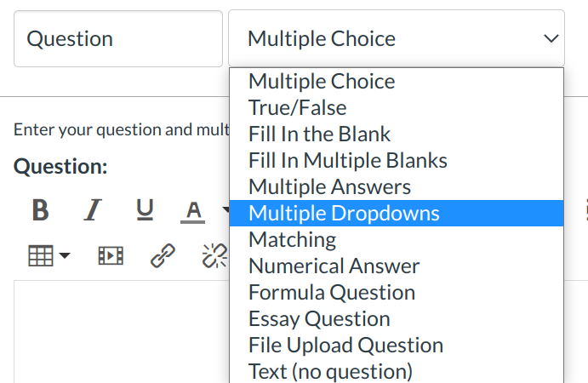Choose File Upload Question type
The height and width of the screenshot is (383, 588).
346,345
